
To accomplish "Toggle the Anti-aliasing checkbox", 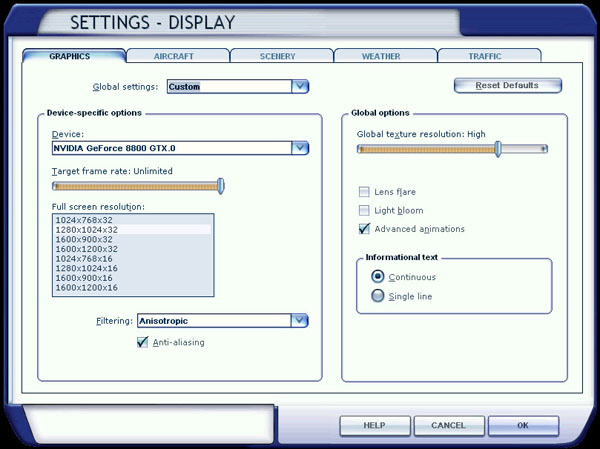I will (142, 342).
